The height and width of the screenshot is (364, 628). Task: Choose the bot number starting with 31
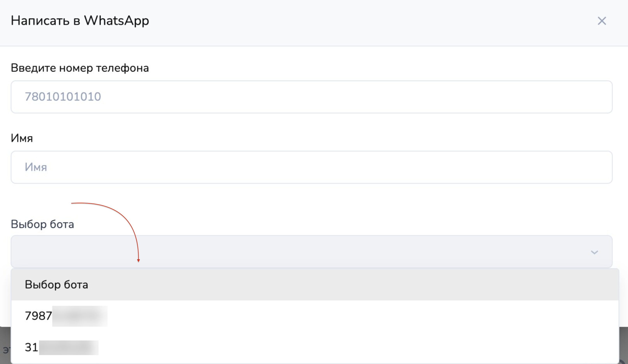click(x=31, y=347)
